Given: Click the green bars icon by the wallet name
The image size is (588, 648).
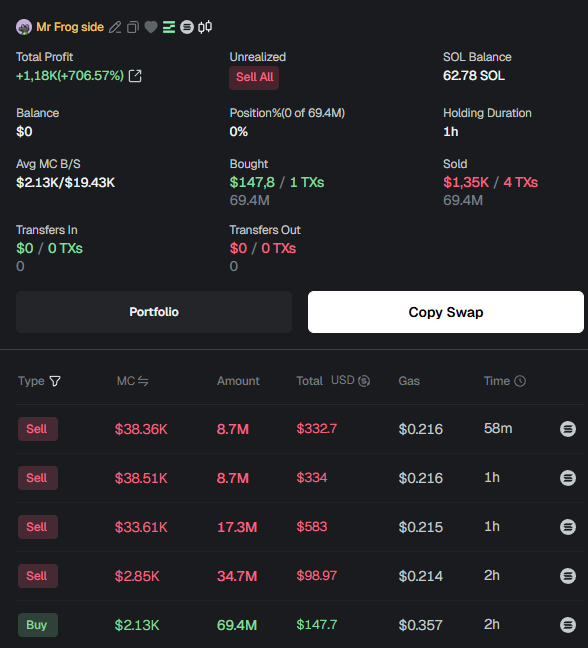Looking at the screenshot, I should coord(169,27).
